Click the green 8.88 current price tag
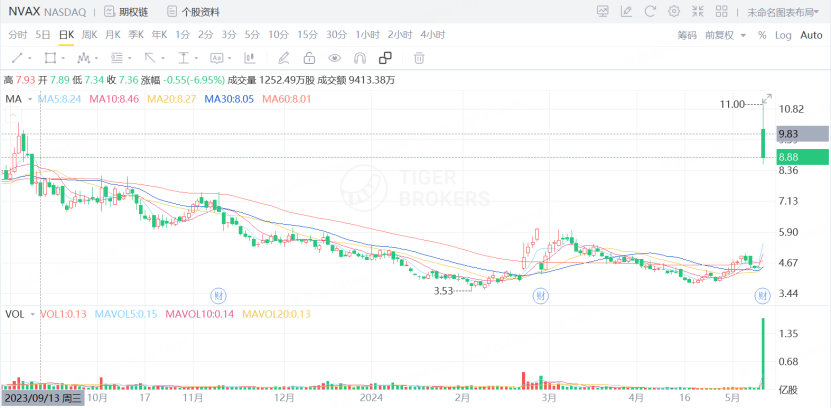The height and width of the screenshot is (408, 831). coord(802,157)
